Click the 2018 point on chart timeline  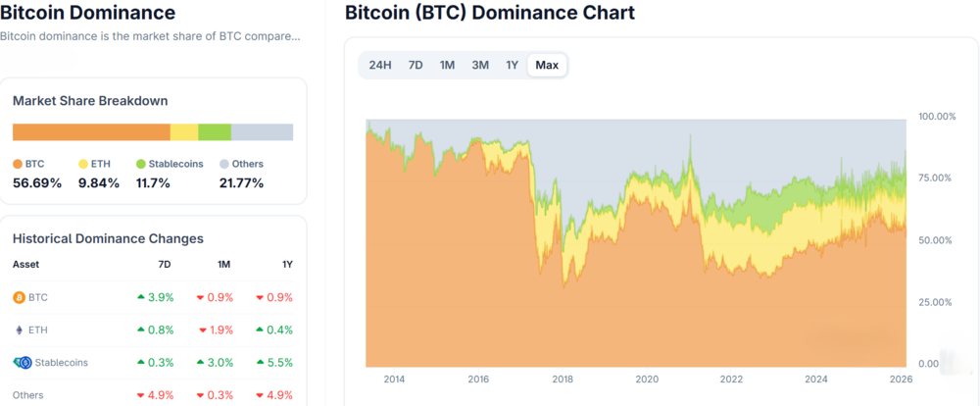(x=563, y=380)
